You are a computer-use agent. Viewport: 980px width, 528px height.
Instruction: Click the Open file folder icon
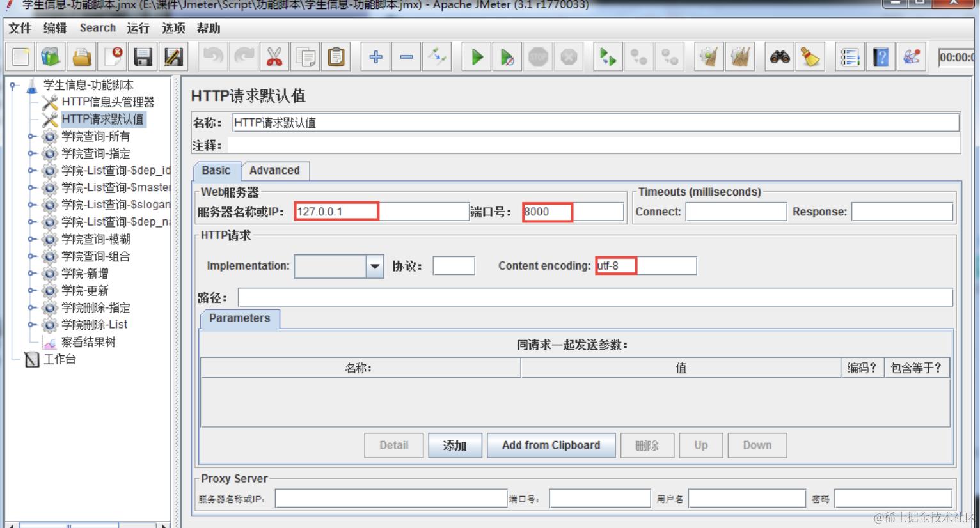[x=82, y=57]
